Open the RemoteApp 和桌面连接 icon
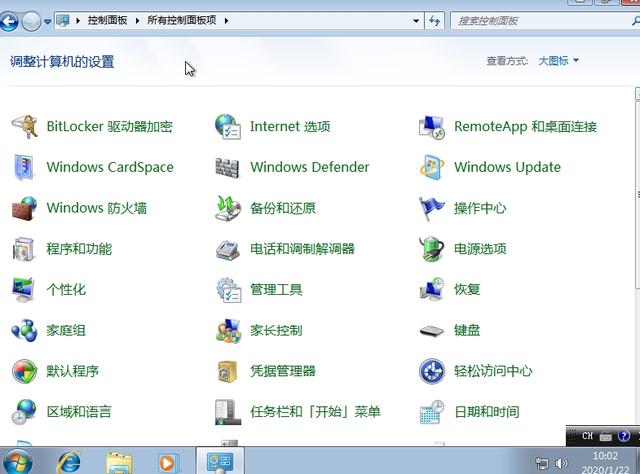Image resolution: width=640 pixels, height=474 pixels. (432, 127)
